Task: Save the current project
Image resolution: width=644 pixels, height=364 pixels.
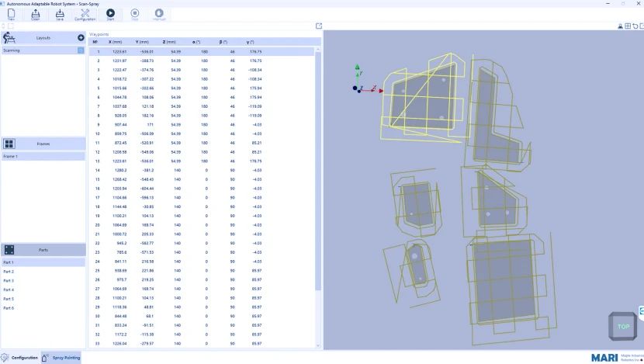Action: coord(60,14)
